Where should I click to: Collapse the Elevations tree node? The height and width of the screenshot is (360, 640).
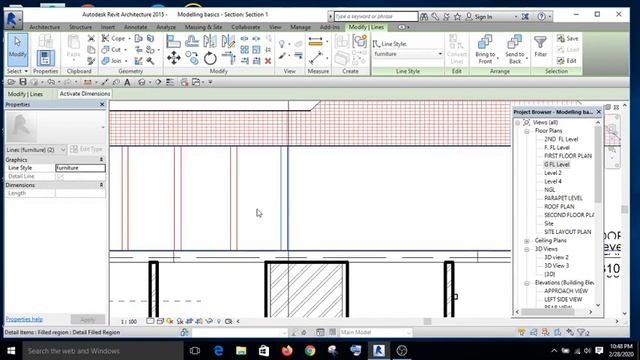(x=527, y=283)
